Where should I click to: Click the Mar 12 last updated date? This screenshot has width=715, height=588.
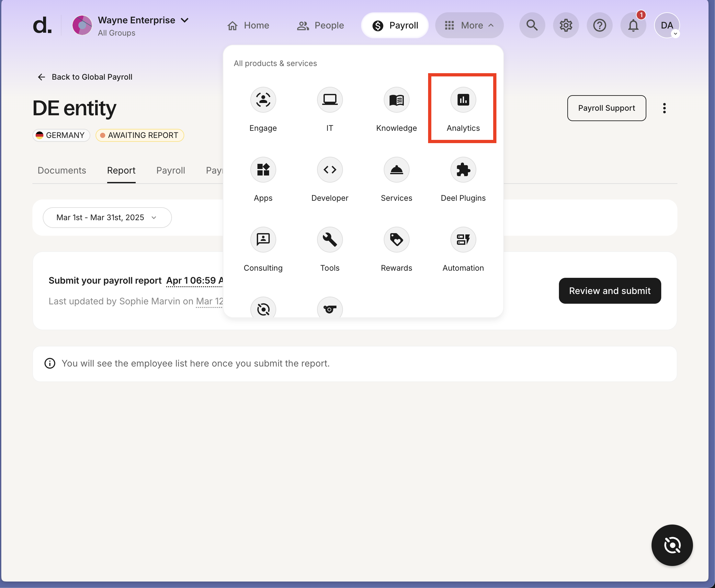(209, 301)
